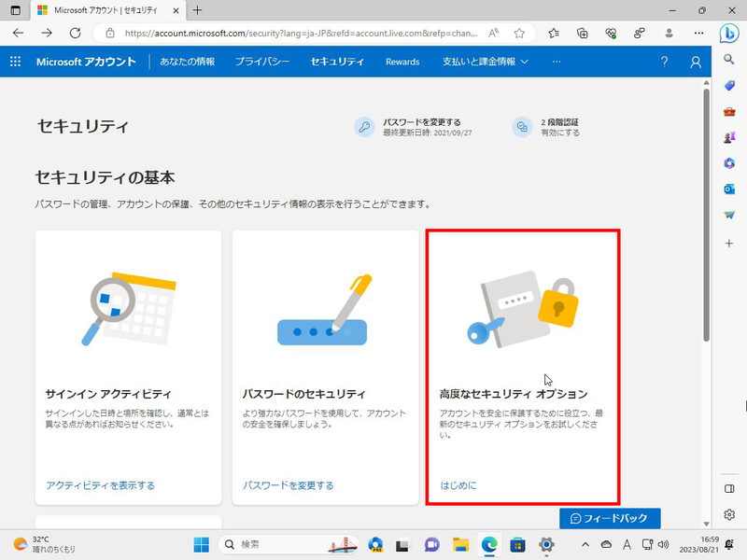Viewport: 747px width, 560px height.
Task: Open あなたの情報 navigation tab
Action: (x=188, y=62)
